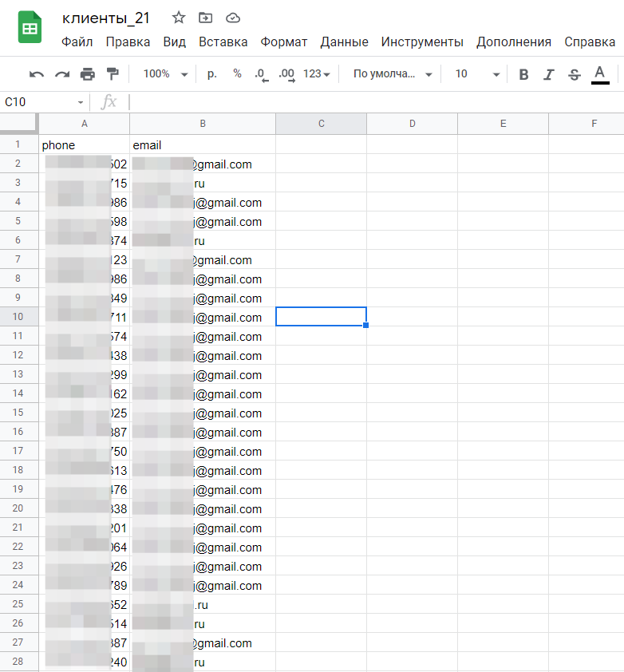Star the клиенты_21 document

pyautogui.click(x=179, y=18)
